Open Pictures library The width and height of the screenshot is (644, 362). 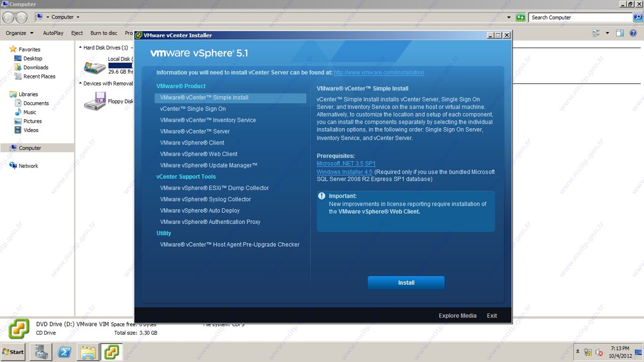tap(28, 121)
